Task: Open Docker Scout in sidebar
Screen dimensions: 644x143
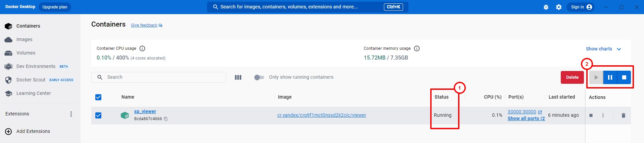Action: click(x=31, y=80)
